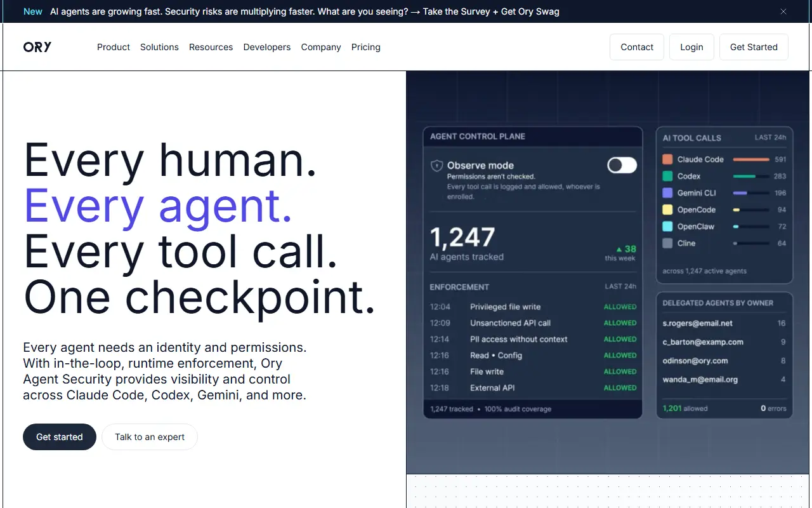Click the Claude Code usage bar
812x508 pixels.
tap(751, 159)
